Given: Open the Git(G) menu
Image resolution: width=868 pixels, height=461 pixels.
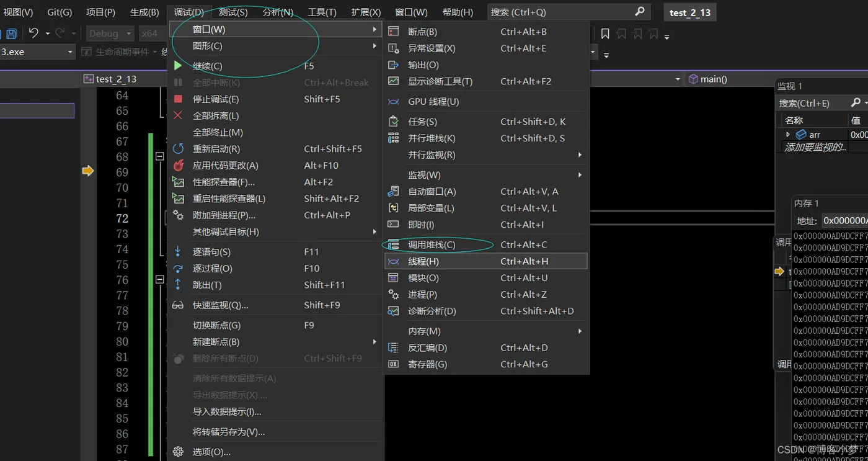Looking at the screenshot, I should (60, 12).
